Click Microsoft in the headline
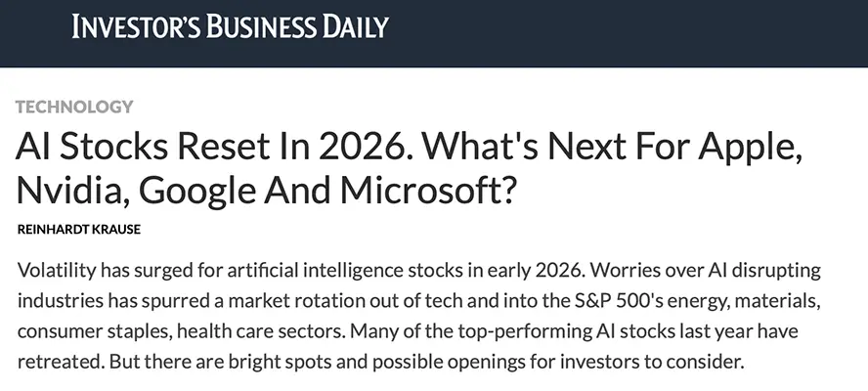The width and height of the screenshot is (868, 391). [432, 190]
